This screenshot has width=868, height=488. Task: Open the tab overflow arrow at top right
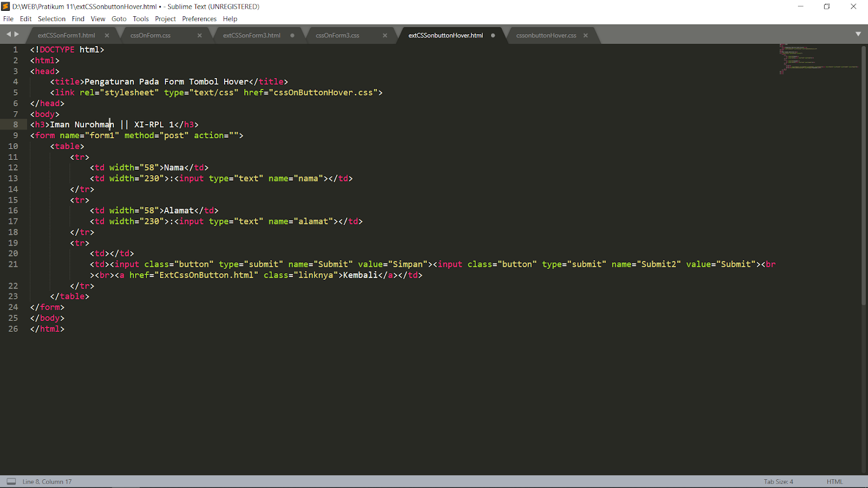[x=859, y=34]
